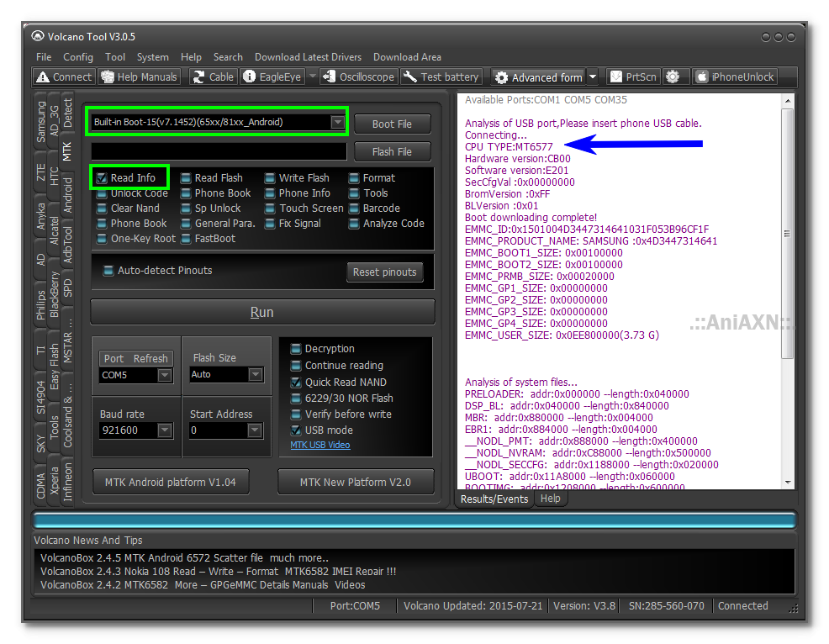829x644 pixels.
Task: Click the Volcano Tool title logo
Action: 38,36
